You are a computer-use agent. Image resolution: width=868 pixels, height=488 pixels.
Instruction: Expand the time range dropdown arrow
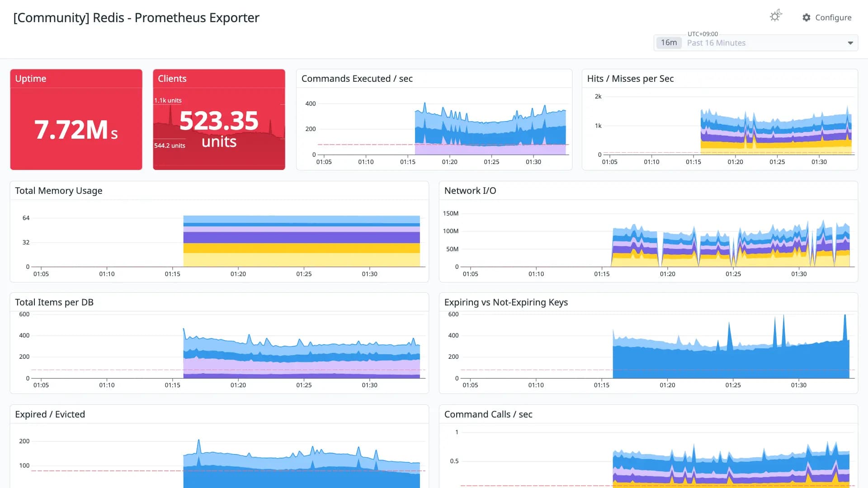click(x=850, y=43)
